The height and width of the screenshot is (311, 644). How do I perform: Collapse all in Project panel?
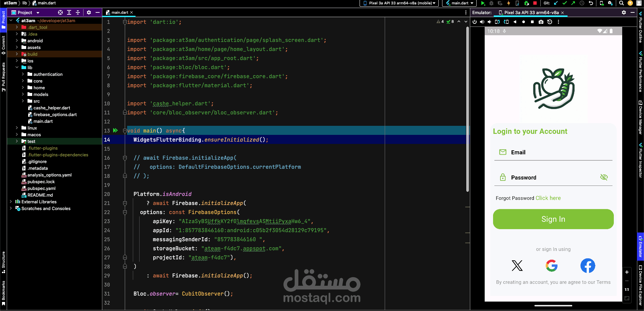pyautogui.click(x=78, y=12)
